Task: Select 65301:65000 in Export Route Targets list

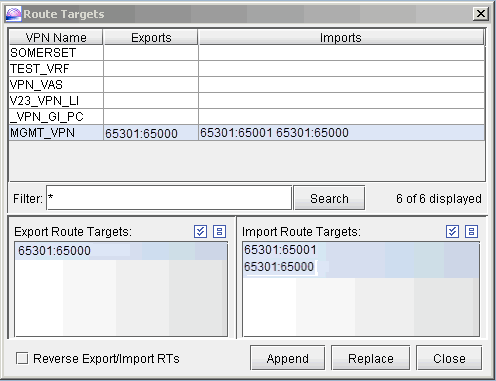Action: tap(121, 251)
